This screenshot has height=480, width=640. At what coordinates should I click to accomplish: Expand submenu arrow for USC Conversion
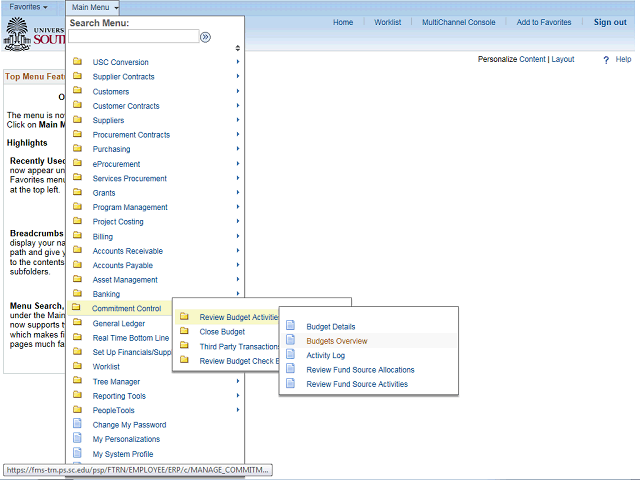point(238,62)
